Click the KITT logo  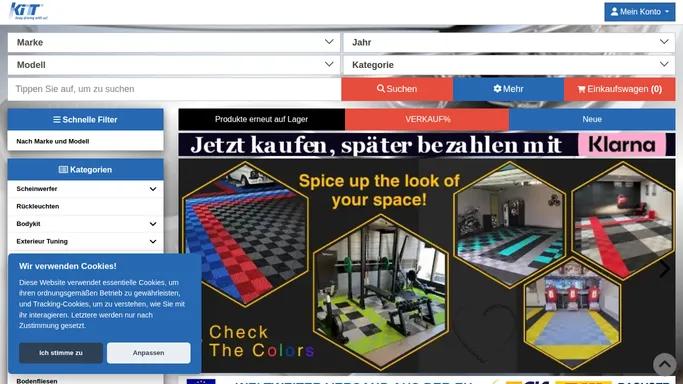28,11
